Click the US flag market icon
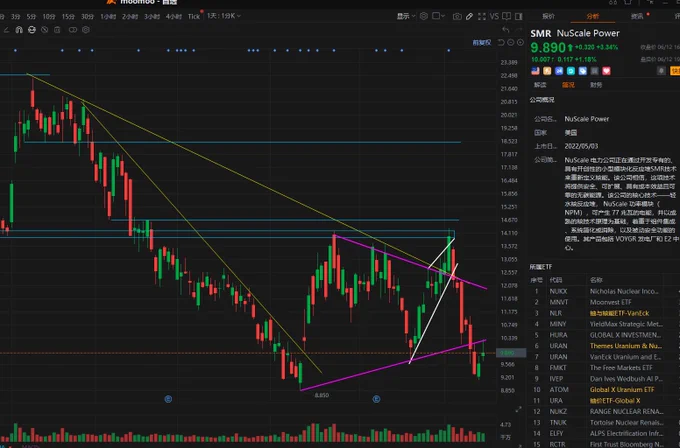Viewport: 680px width, 448px height. [535, 71]
